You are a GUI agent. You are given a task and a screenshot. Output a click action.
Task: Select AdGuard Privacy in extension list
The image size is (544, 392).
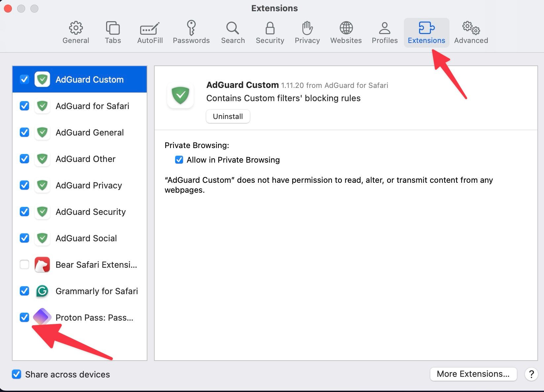click(x=80, y=185)
